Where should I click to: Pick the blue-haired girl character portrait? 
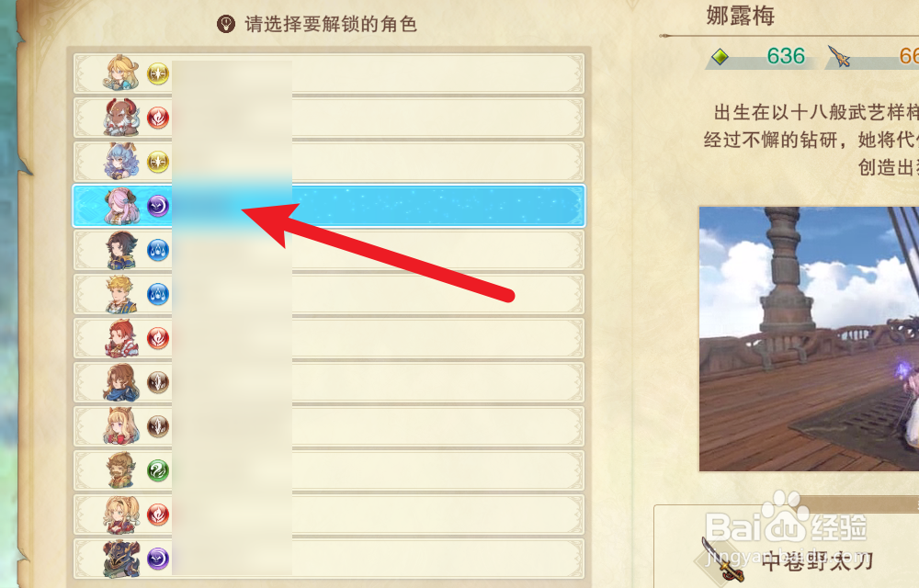pos(121,161)
